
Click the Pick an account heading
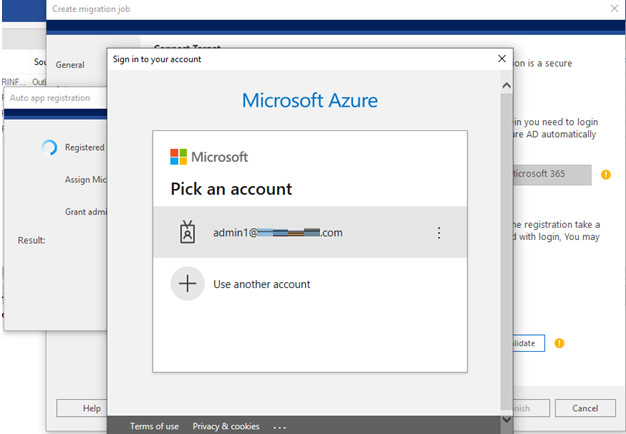click(231, 189)
